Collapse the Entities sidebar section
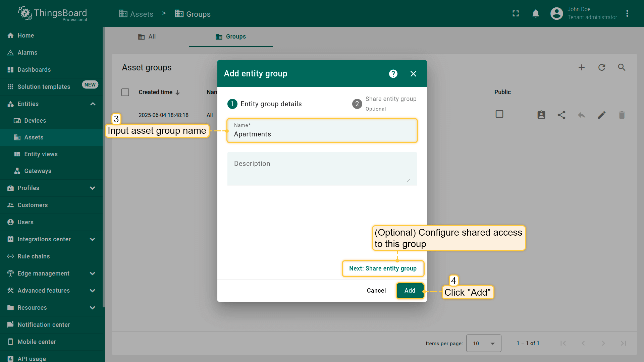644x362 pixels. 93,104
